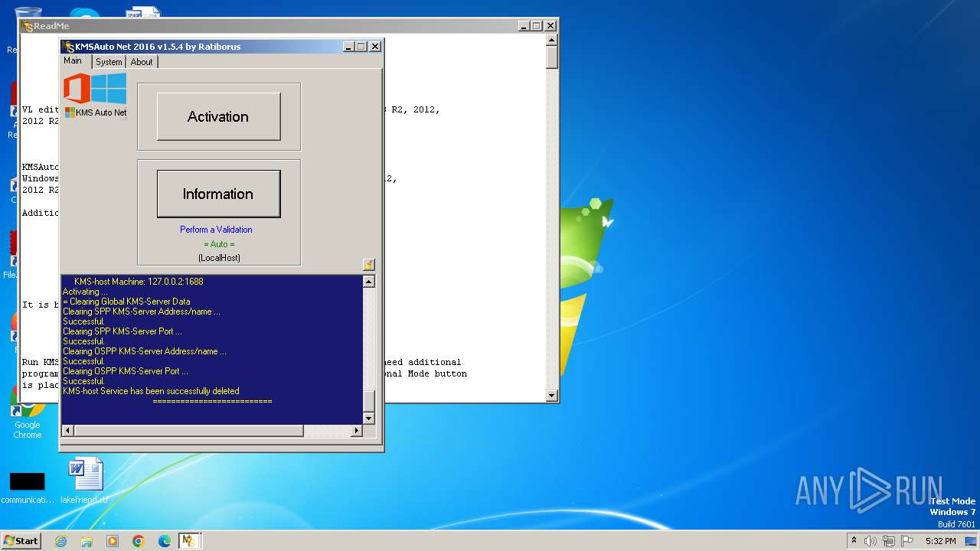Close the KMSAuto Net window
The image size is (980, 551).
[375, 47]
